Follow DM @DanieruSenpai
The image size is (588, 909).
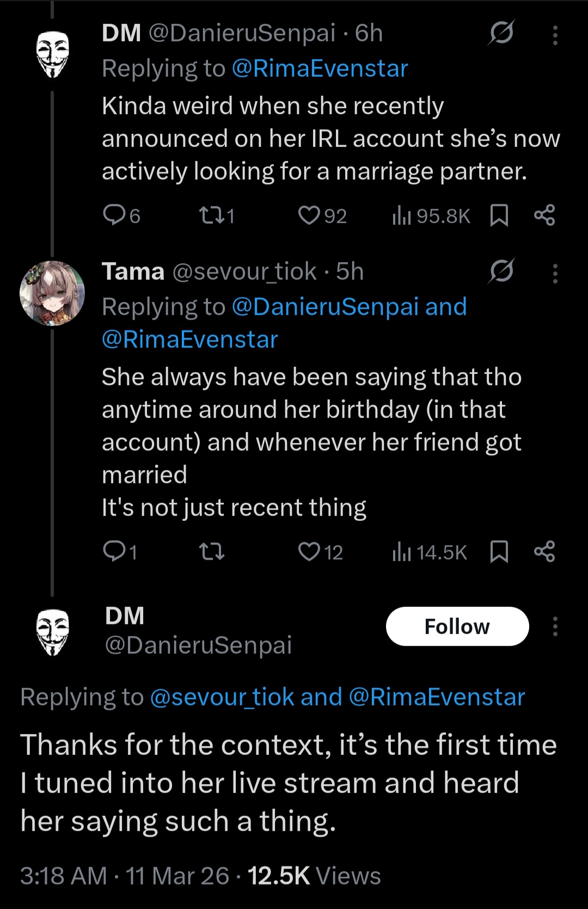[457, 627]
